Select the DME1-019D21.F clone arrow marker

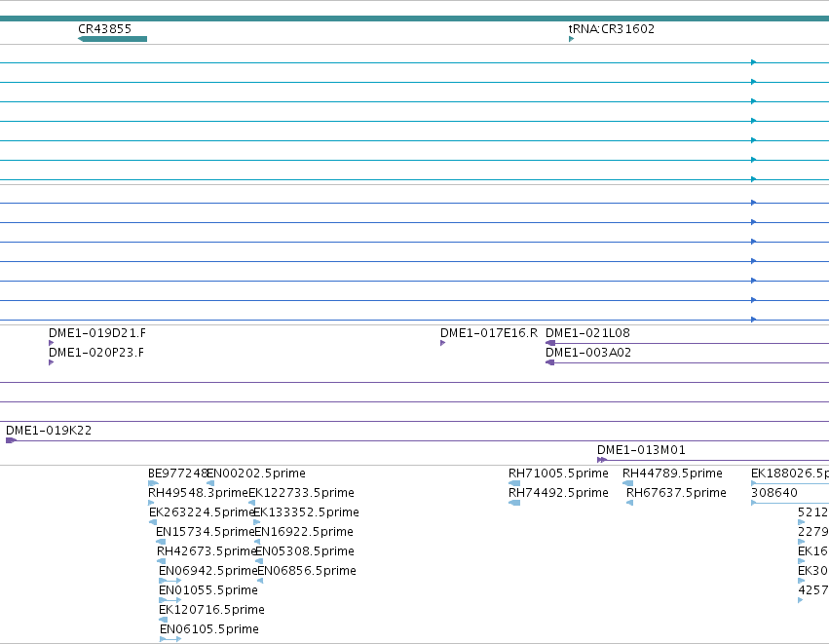click(x=52, y=343)
